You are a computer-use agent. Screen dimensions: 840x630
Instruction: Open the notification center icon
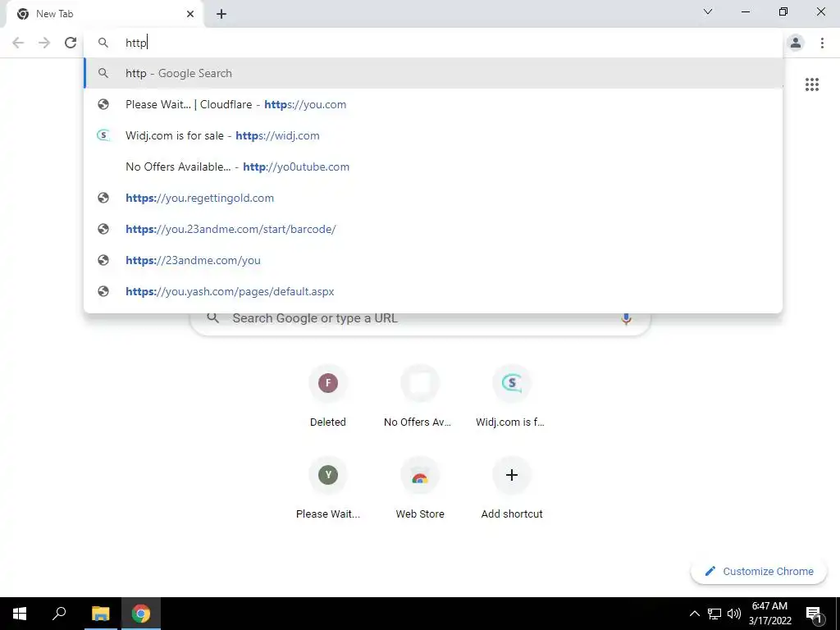tap(815, 614)
